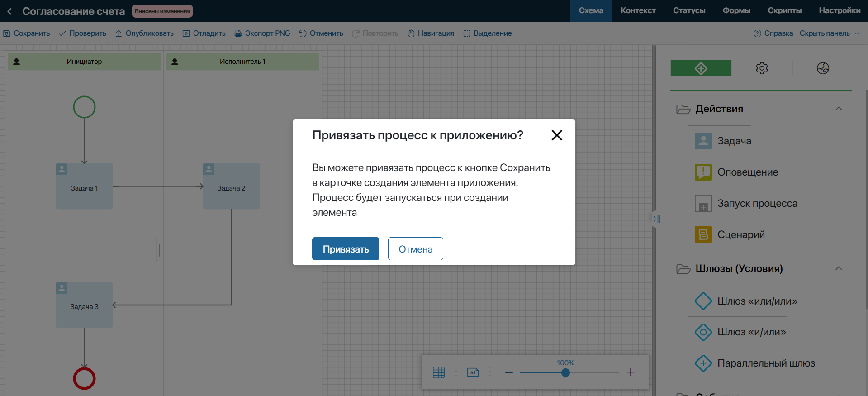
Task: Zoom in with the plus icon
Action: pyautogui.click(x=631, y=372)
